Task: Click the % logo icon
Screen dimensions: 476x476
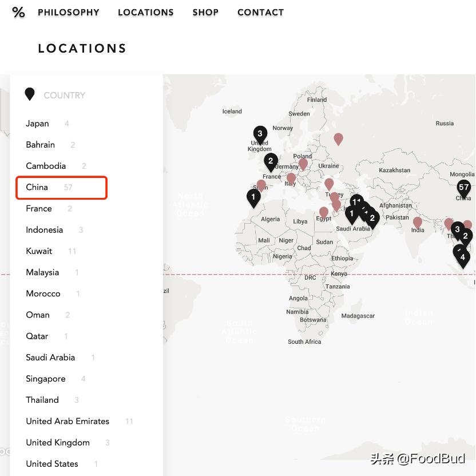Action: pos(19,12)
